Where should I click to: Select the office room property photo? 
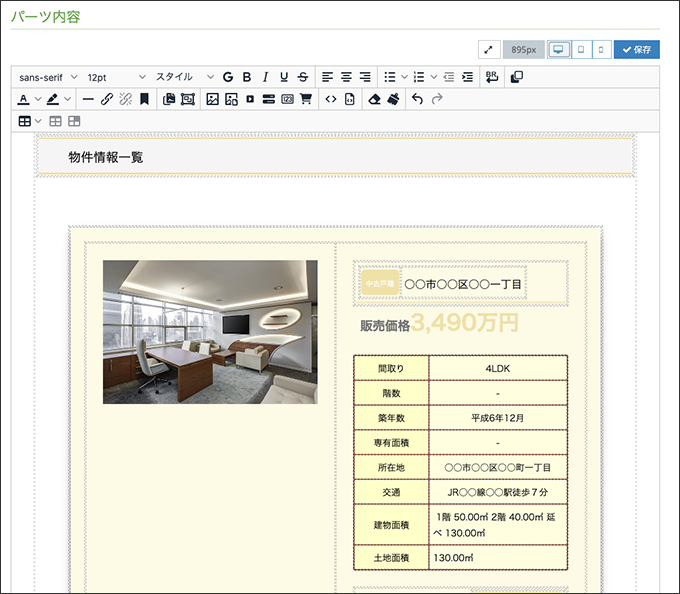(210, 332)
